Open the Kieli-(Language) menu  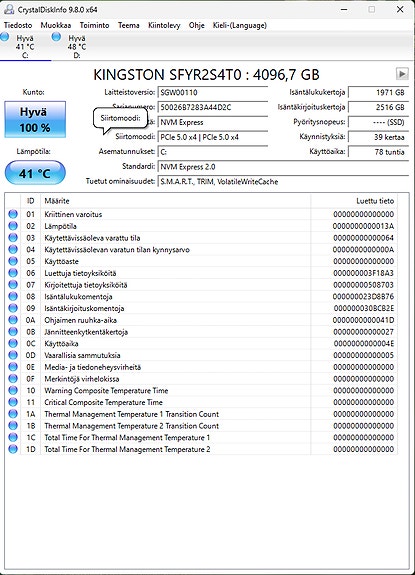(x=240, y=25)
